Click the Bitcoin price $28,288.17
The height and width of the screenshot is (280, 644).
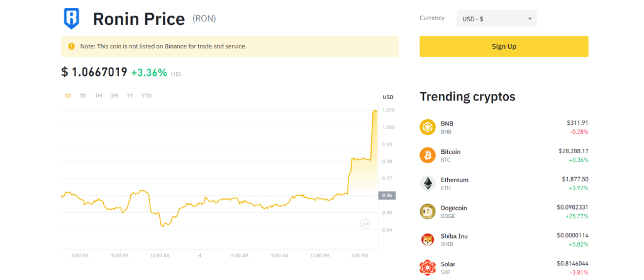(x=574, y=151)
